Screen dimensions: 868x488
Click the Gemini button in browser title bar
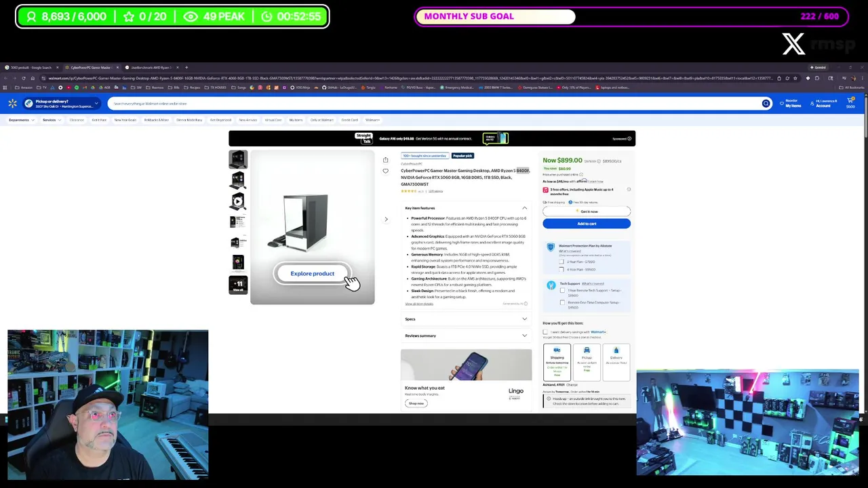818,67
